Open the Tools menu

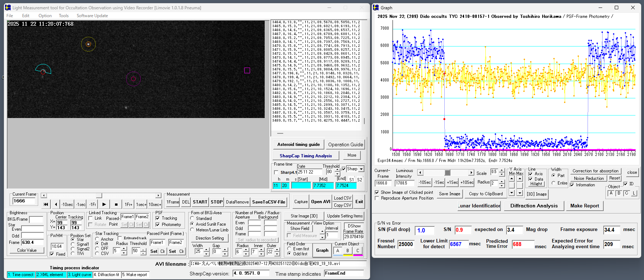[x=64, y=16]
